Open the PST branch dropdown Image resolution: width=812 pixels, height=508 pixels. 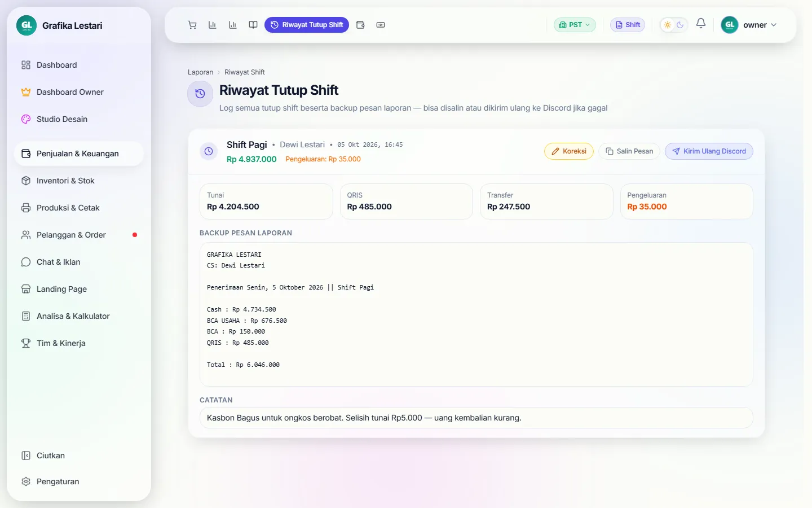575,25
